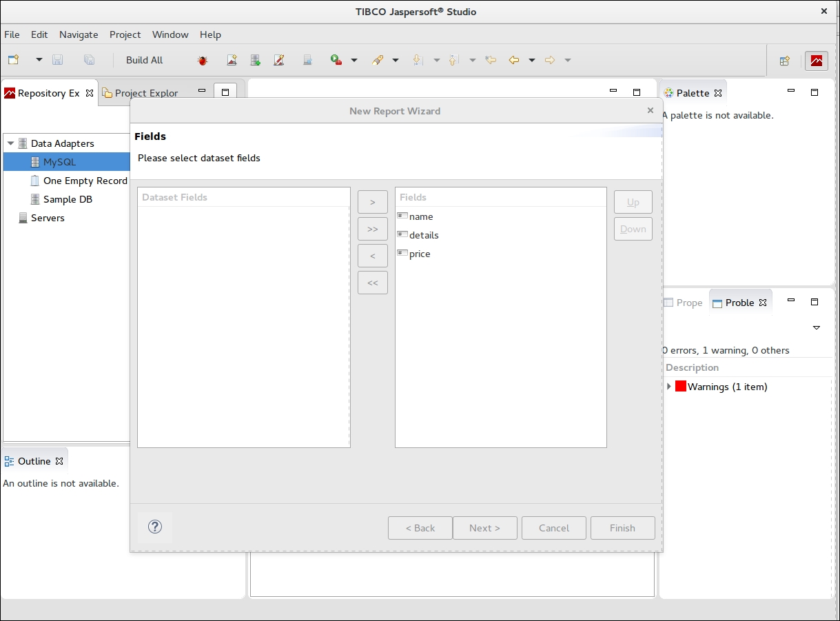Screen dimensions: 840x621
Task: Click the Finish button in the wizard
Action: [623, 528]
